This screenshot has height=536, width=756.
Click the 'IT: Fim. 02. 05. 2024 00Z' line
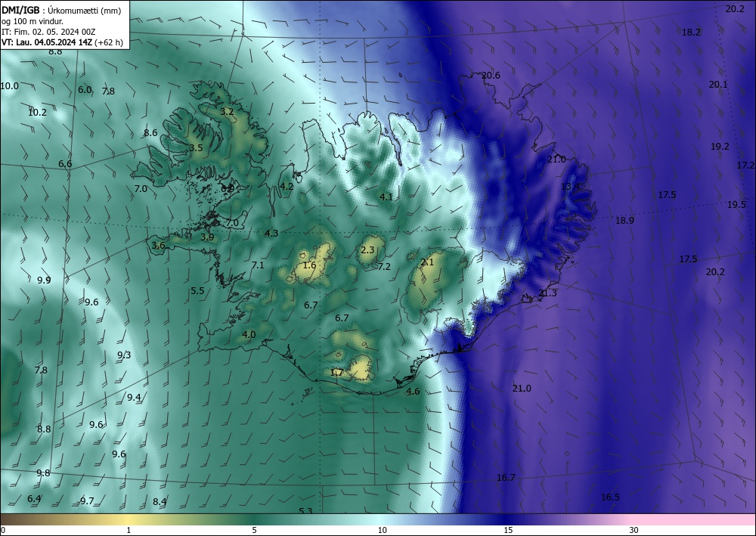click(x=48, y=32)
